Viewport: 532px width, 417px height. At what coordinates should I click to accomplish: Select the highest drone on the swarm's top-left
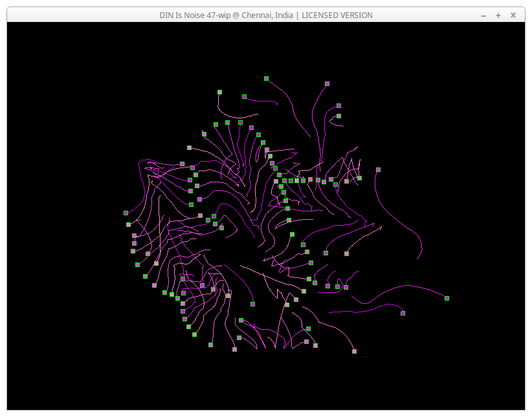coord(219,92)
